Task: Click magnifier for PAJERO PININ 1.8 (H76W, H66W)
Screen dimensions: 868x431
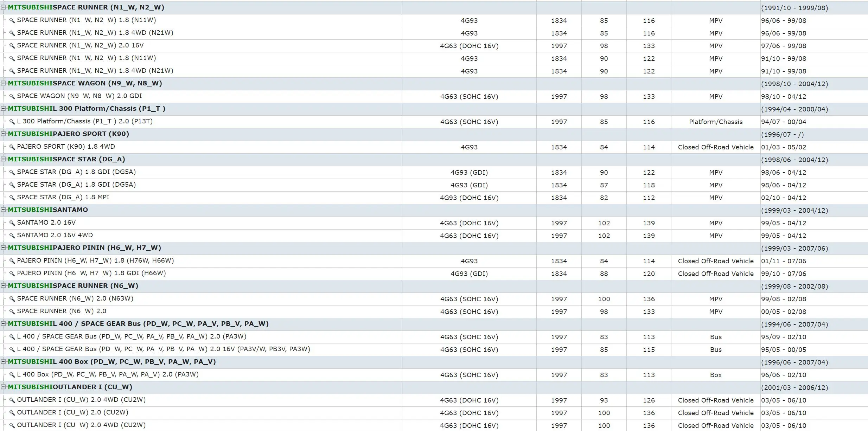Action: coord(12,261)
